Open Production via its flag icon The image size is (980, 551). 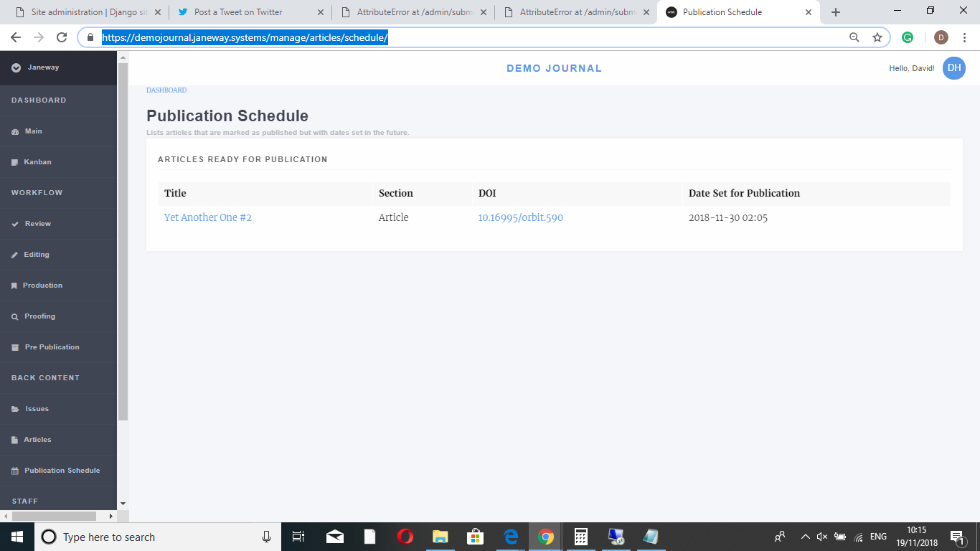(x=15, y=285)
